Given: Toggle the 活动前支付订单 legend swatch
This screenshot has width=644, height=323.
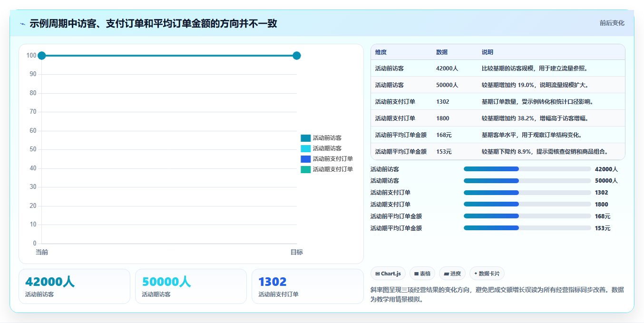Looking at the screenshot, I should (x=305, y=159).
